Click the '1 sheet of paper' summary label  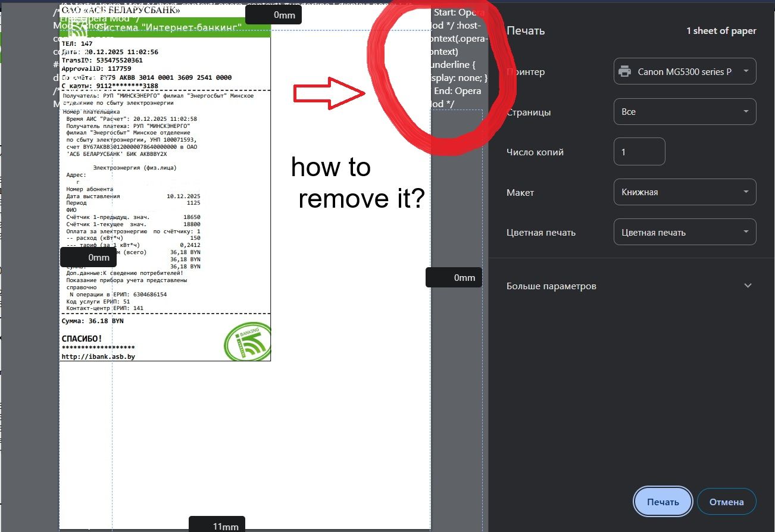721,31
